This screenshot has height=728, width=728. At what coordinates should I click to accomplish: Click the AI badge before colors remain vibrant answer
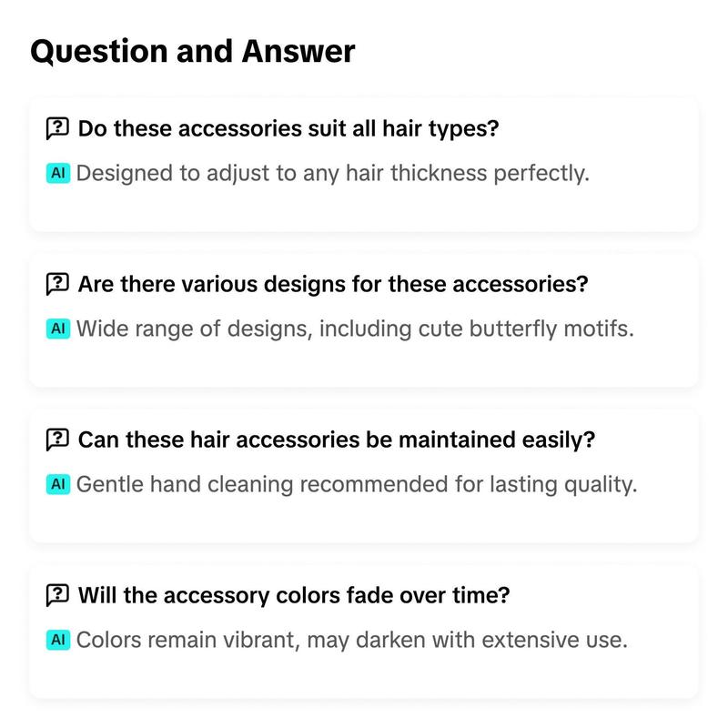click(x=58, y=640)
